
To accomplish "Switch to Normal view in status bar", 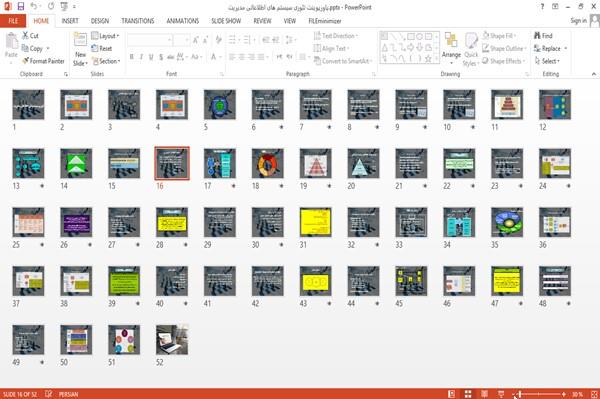I will pos(452,394).
